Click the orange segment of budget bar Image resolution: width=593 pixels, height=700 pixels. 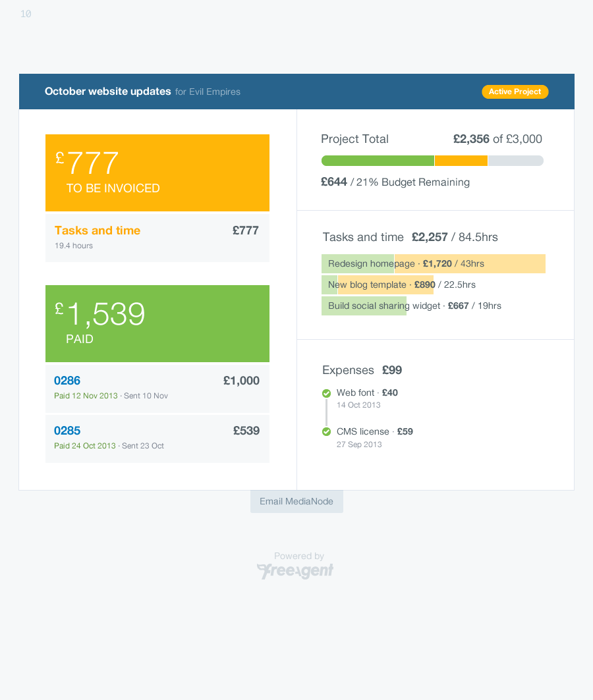(x=461, y=161)
